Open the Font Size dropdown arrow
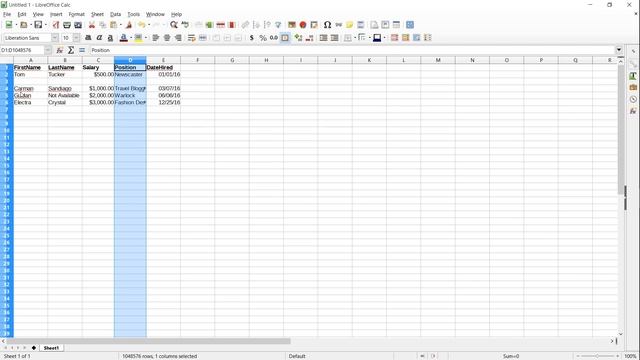 76,38
